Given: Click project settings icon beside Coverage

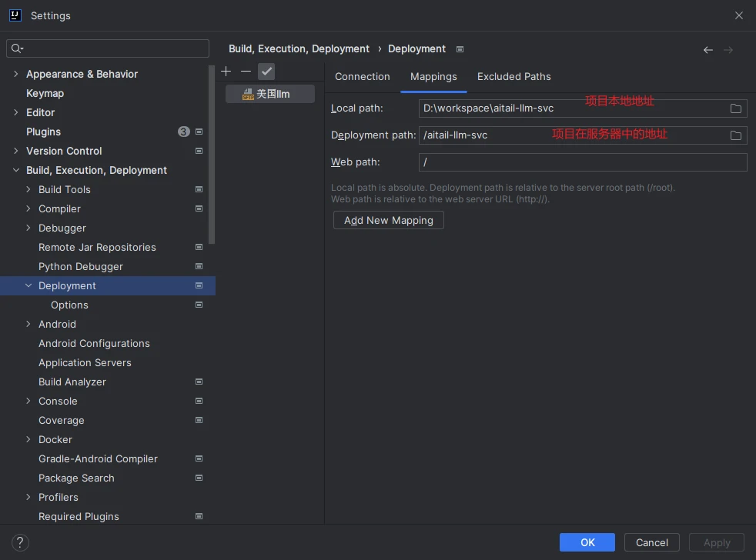Looking at the screenshot, I should coord(199,420).
